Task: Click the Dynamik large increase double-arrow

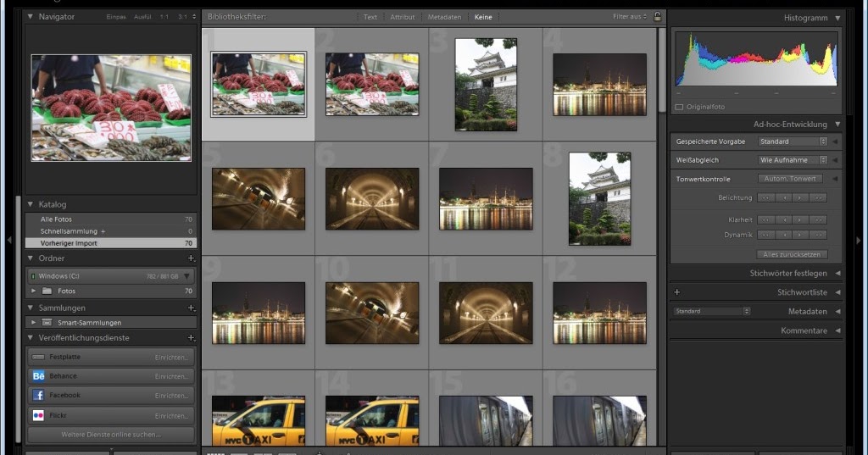Action: tap(818, 235)
